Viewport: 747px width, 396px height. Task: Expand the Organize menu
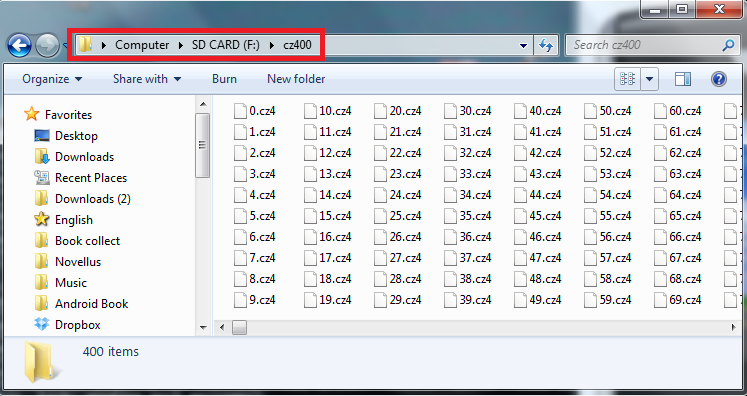(52, 79)
